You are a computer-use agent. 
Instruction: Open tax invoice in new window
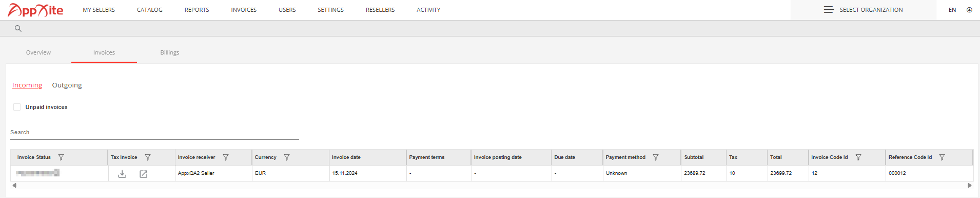pos(144,174)
